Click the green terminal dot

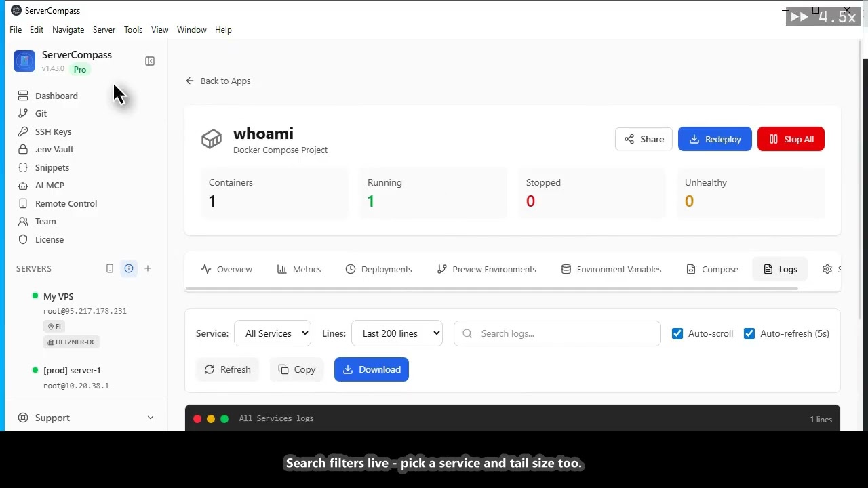pos(224,419)
